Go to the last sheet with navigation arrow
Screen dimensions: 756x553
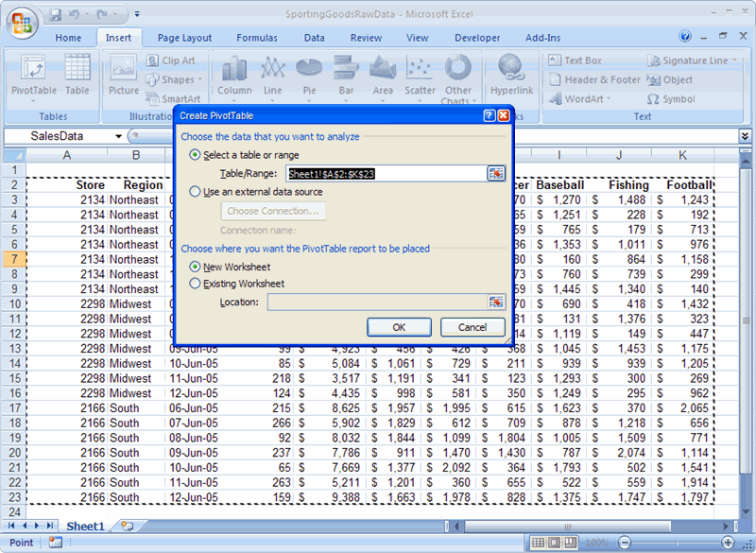pyautogui.click(x=50, y=526)
